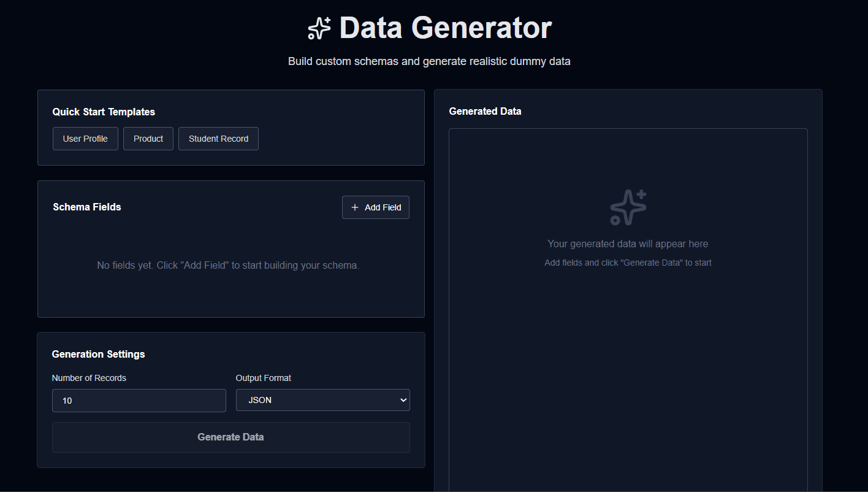Click the large sparkle icon in Generated Data panel
The height and width of the screenshot is (492, 868).
tap(628, 207)
